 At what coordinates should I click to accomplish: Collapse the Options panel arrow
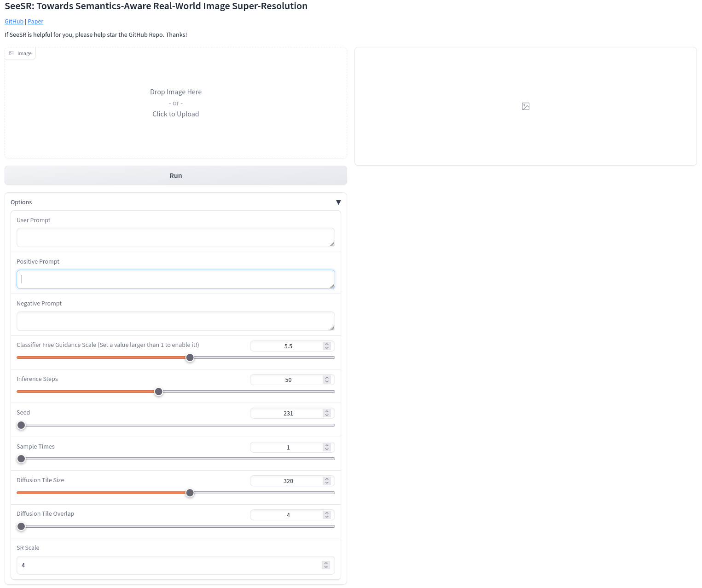(x=338, y=202)
